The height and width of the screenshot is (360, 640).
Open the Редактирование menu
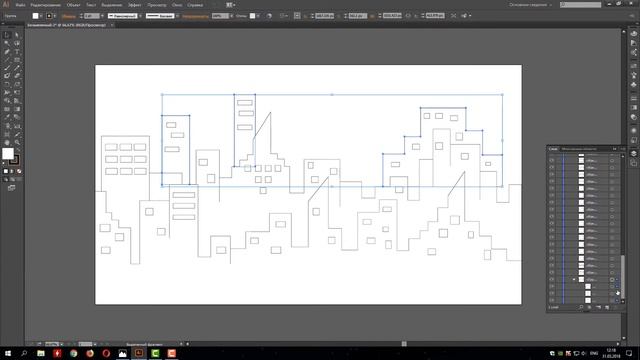[x=46, y=5]
